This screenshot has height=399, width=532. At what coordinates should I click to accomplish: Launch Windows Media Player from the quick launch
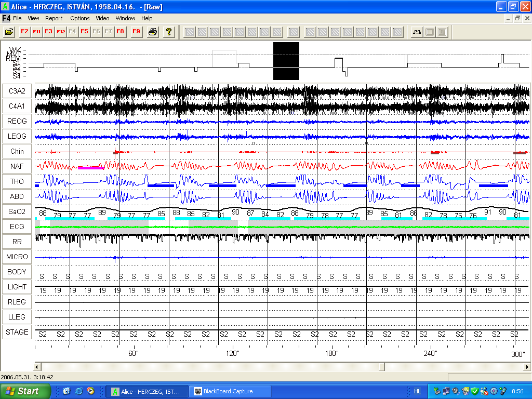[x=90, y=391]
